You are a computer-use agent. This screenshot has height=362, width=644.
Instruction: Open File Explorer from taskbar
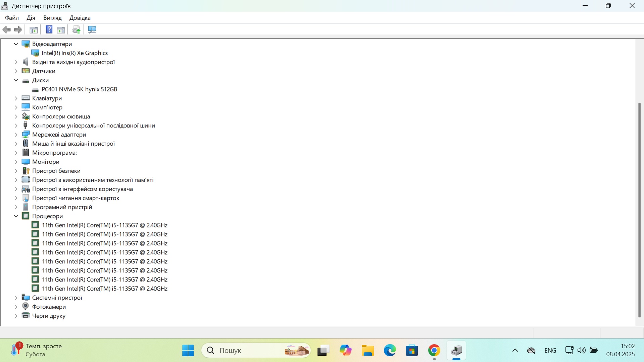(x=368, y=351)
